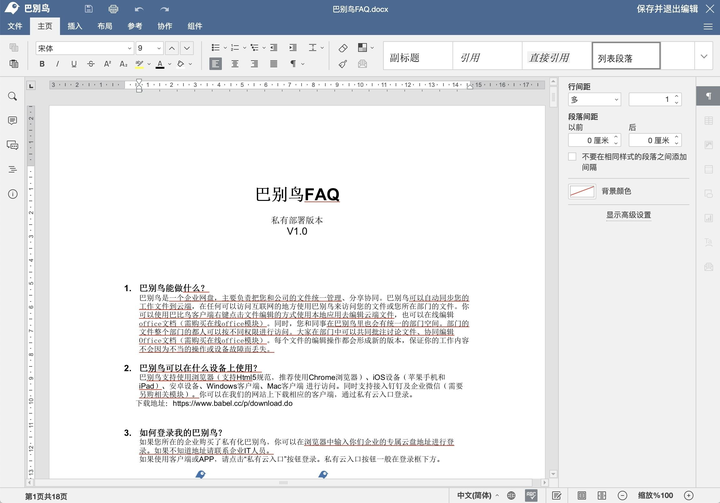Open the font name 宋体 dropdown
The image size is (720, 503).
click(129, 48)
